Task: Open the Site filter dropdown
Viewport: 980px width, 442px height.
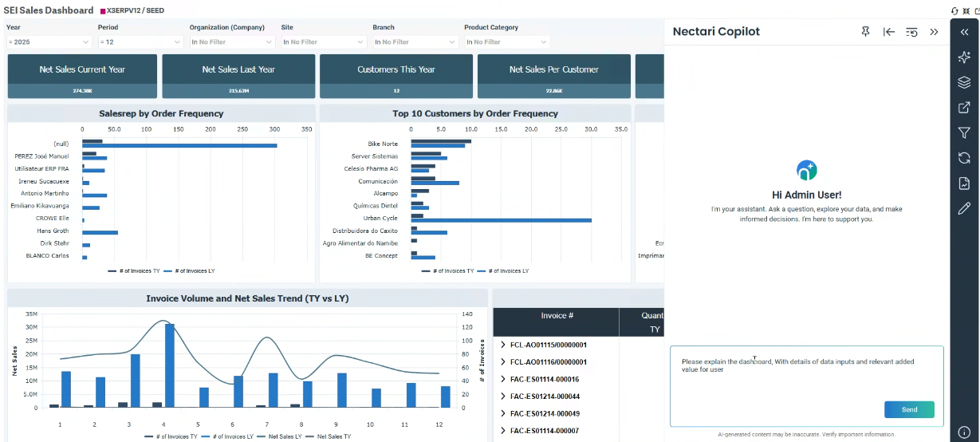Action: click(x=325, y=41)
